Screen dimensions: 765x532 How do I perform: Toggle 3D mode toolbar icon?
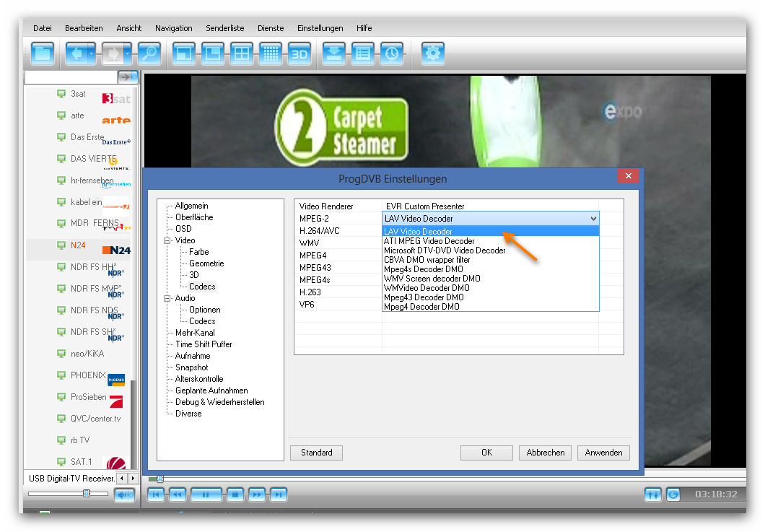299,53
